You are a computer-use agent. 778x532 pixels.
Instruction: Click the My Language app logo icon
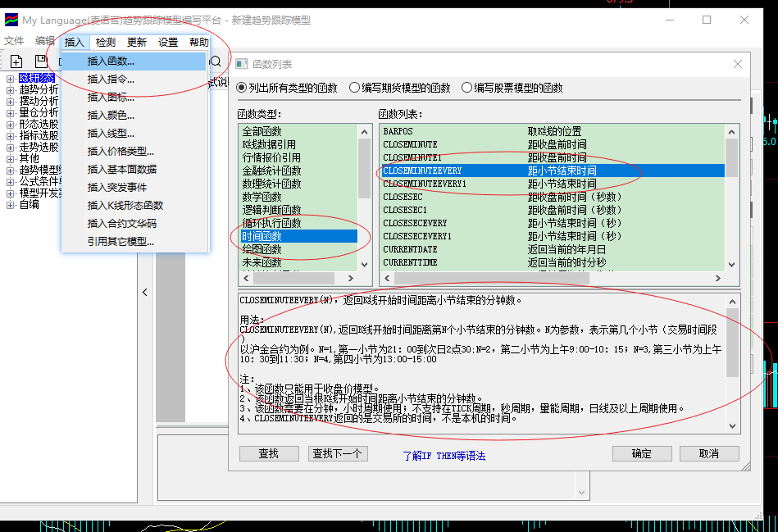click(x=11, y=20)
